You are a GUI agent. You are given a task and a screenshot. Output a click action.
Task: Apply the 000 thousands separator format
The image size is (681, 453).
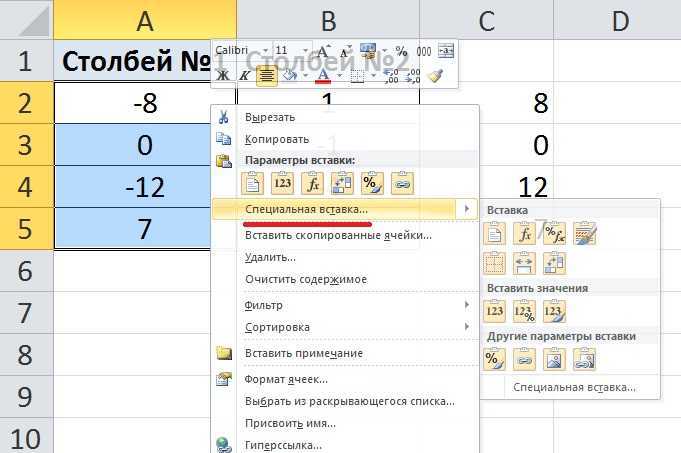coord(424,52)
